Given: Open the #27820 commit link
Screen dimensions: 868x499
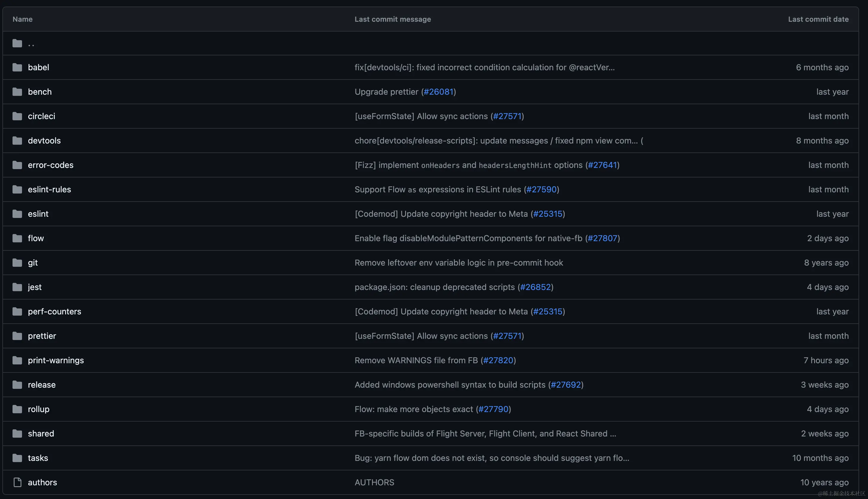Looking at the screenshot, I should point(498,360).
